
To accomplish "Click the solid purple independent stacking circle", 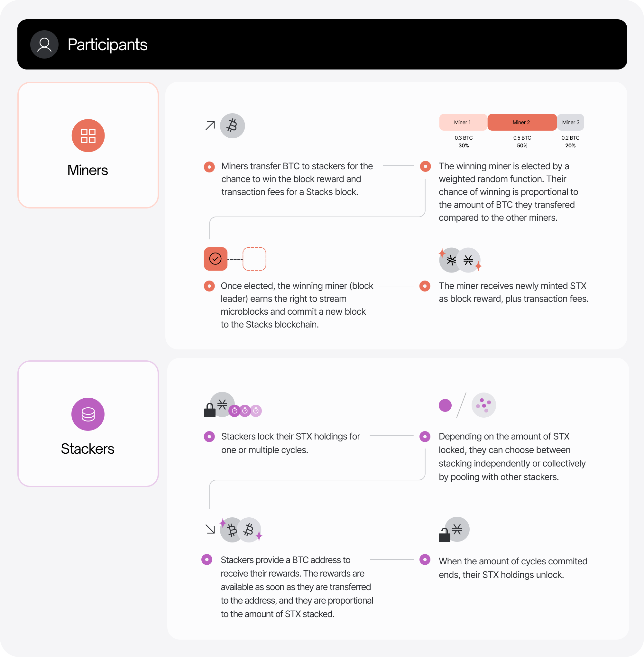I will coord(445,405).
